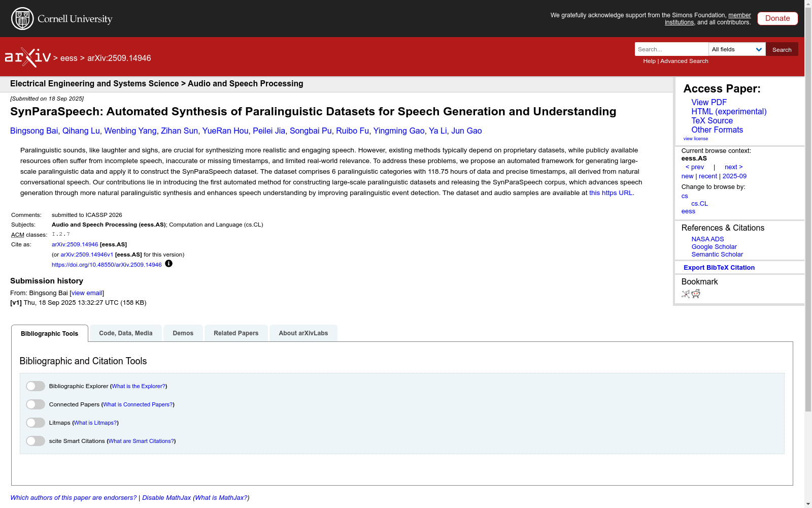Click the eess breadcrumb link
The width and height of the screenshot is (812, 508).
click(69, 58)
